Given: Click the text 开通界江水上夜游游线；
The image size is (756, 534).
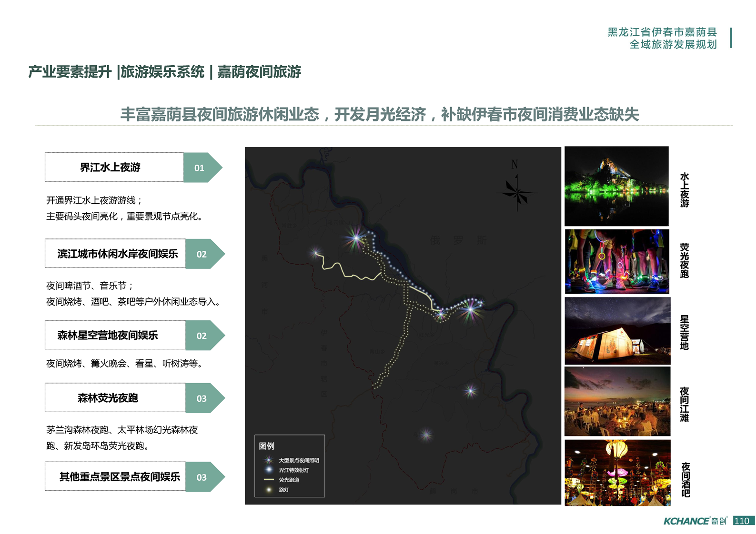Looking at the screenshot, I should pyautogui.click(x=94, y=200).
